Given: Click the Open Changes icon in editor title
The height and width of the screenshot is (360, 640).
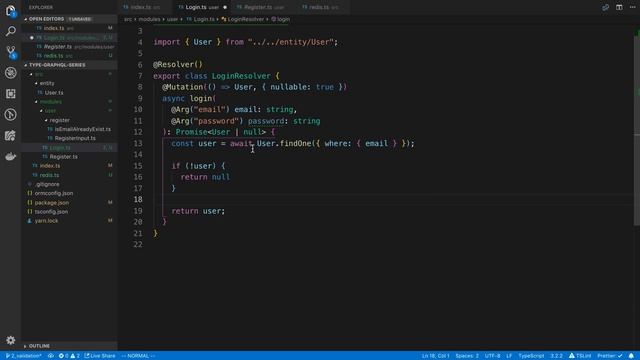Looking at the screenshot, I should pyautogui.click(x=605, y=7).
